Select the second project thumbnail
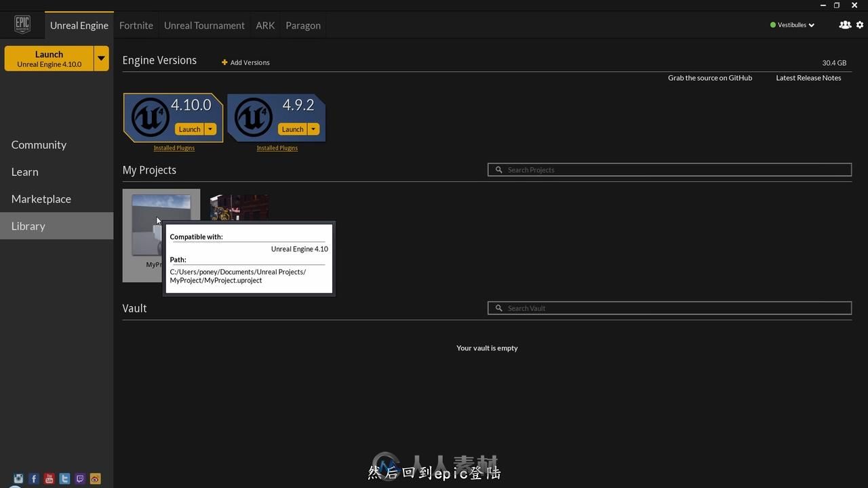 click(239, 208)
